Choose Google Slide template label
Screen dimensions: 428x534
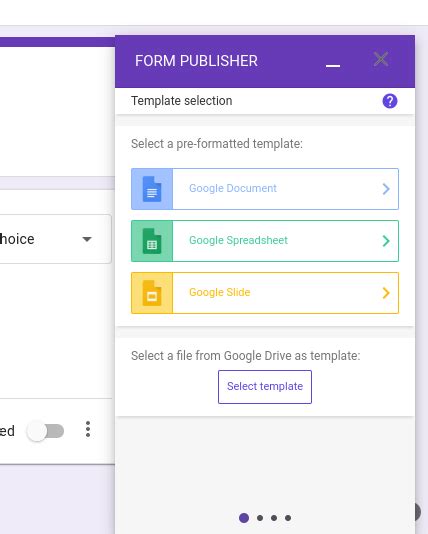220,292
